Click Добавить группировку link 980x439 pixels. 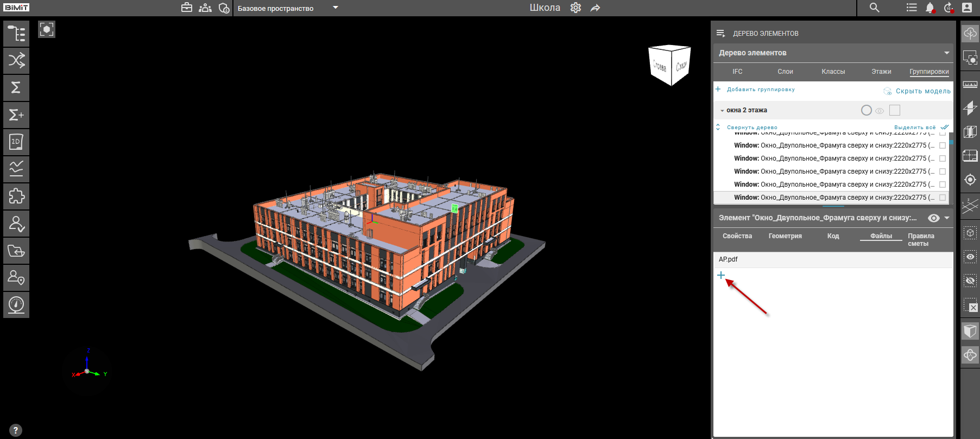760,90
